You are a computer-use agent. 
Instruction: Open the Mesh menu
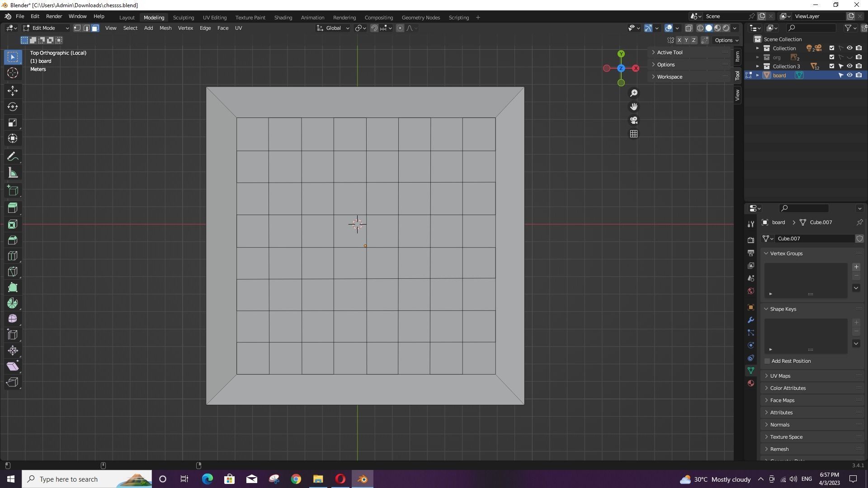pos(165,28)
